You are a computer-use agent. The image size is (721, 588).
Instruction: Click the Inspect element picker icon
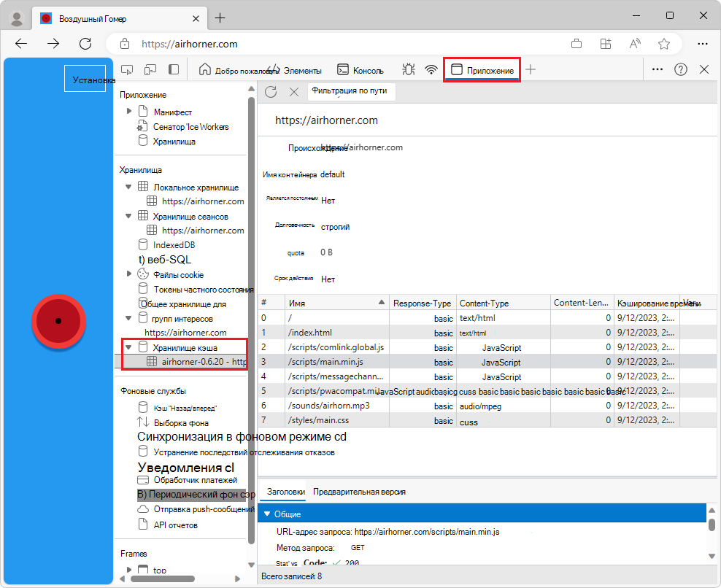pyautogui.click(x=127, y=70)
